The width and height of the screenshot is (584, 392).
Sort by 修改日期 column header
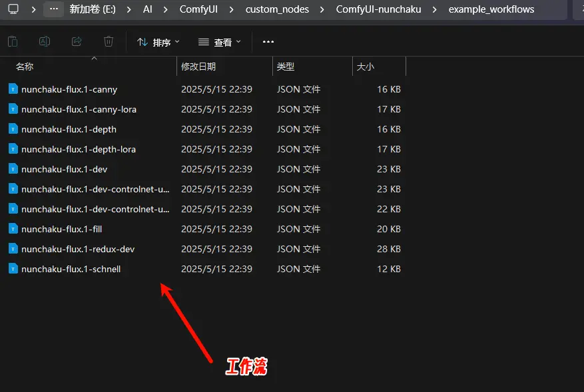coord(198,67)
